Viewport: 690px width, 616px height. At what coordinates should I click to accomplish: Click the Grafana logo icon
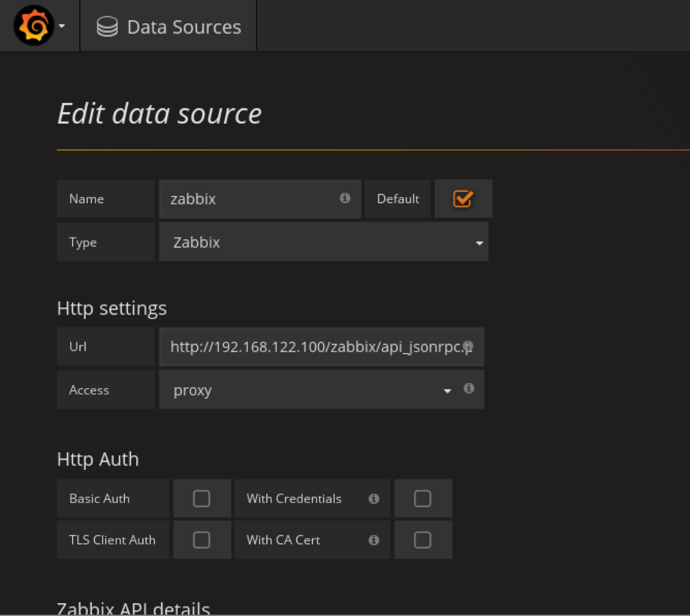[33, 26]
